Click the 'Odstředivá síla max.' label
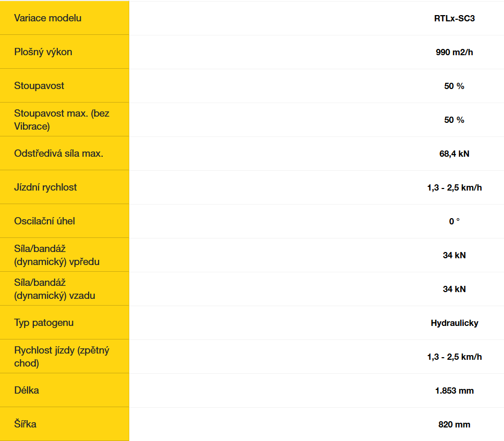Image resolution: width=504 pixels, height=441 pixels. point(58,153)
